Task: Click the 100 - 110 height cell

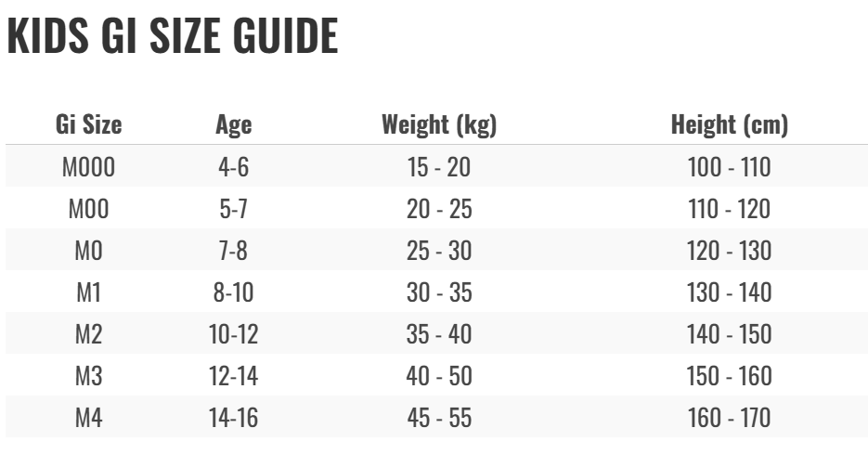Action: (x=729, y=167)
